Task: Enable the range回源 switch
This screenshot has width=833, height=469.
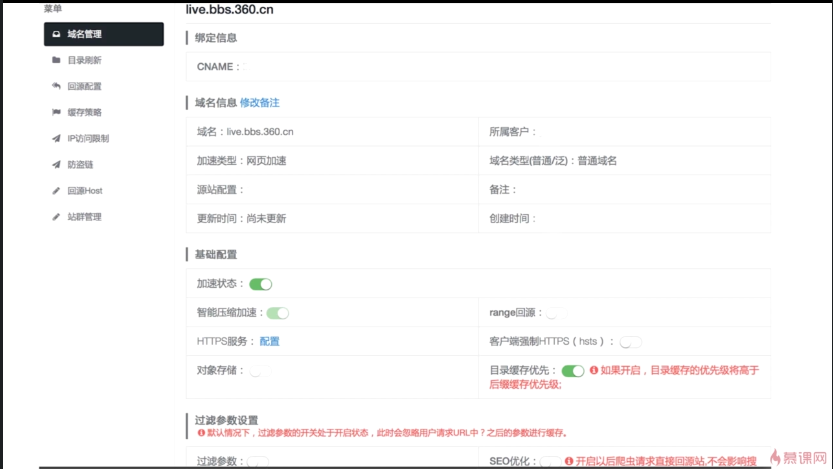Action: click(x=555, y=313)
